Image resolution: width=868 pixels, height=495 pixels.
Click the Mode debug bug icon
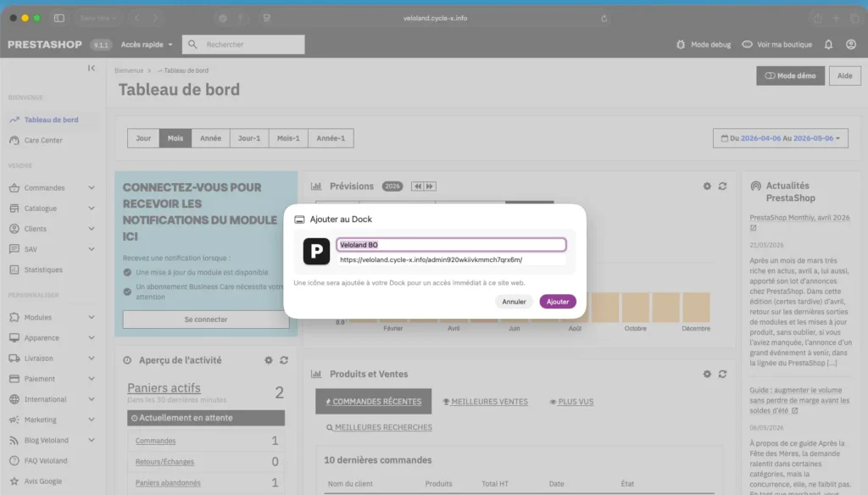(x=681, y=44)
